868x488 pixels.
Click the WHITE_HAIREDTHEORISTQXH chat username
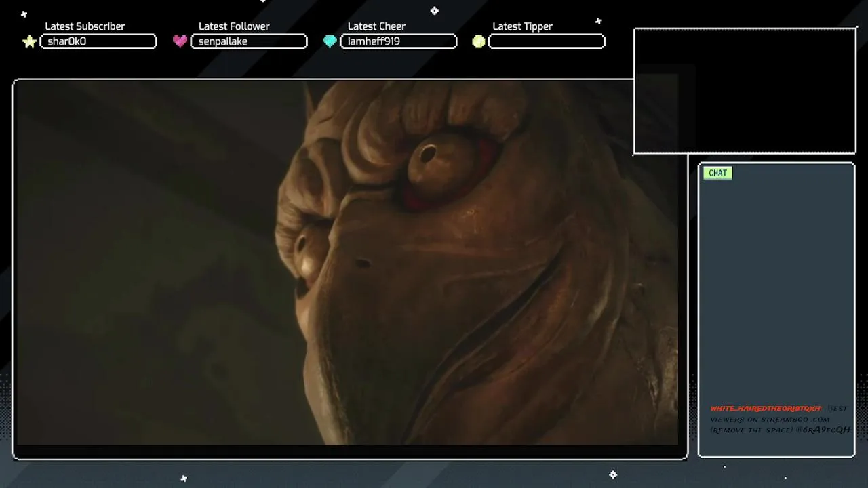(765, 409)
